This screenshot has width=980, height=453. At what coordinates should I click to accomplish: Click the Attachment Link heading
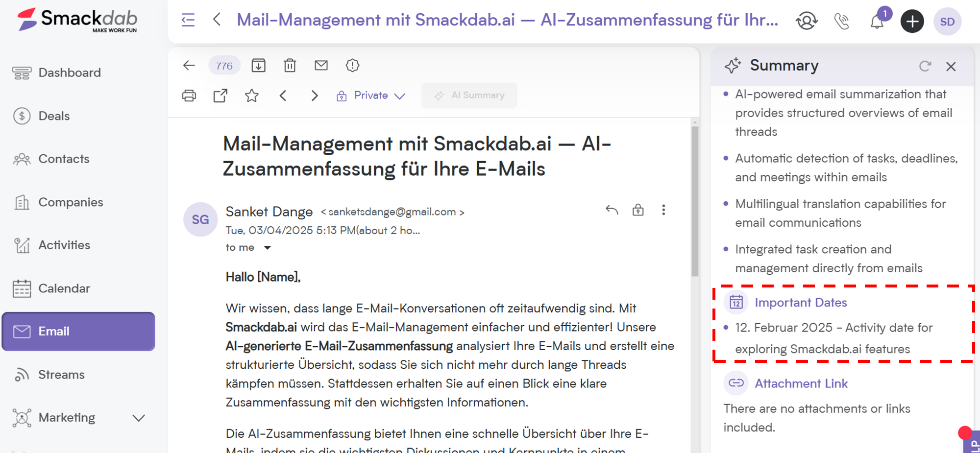click(801, 383)
